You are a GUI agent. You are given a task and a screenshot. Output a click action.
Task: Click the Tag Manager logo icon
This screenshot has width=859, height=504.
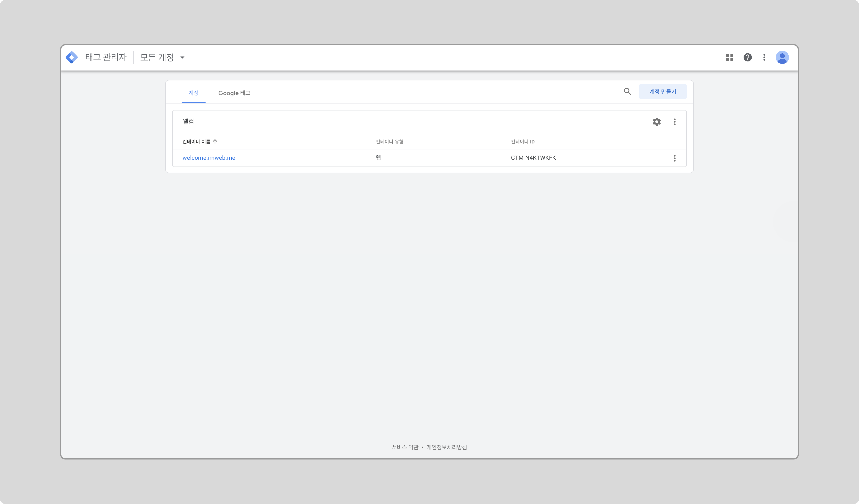pos(72,57)
